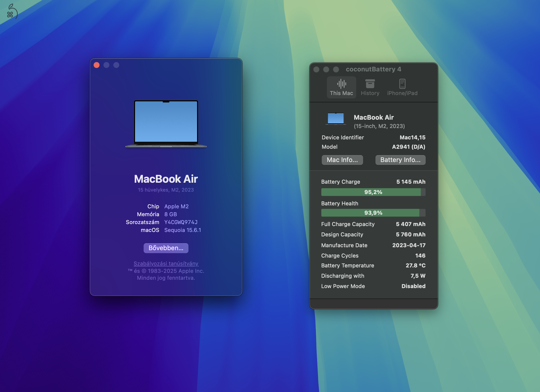Viewport: 540px width, 392px height.
Task: Click Device Identifier value Mac14,15
Action: click(x=412, y=137)
